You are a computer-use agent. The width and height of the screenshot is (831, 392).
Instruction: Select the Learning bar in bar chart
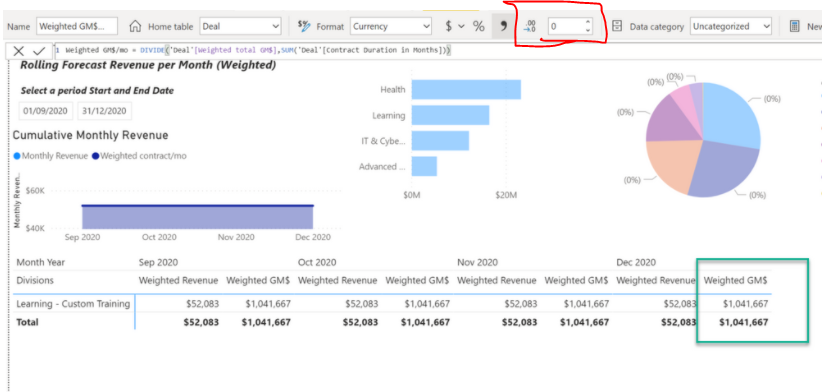[x=450, y=115]
